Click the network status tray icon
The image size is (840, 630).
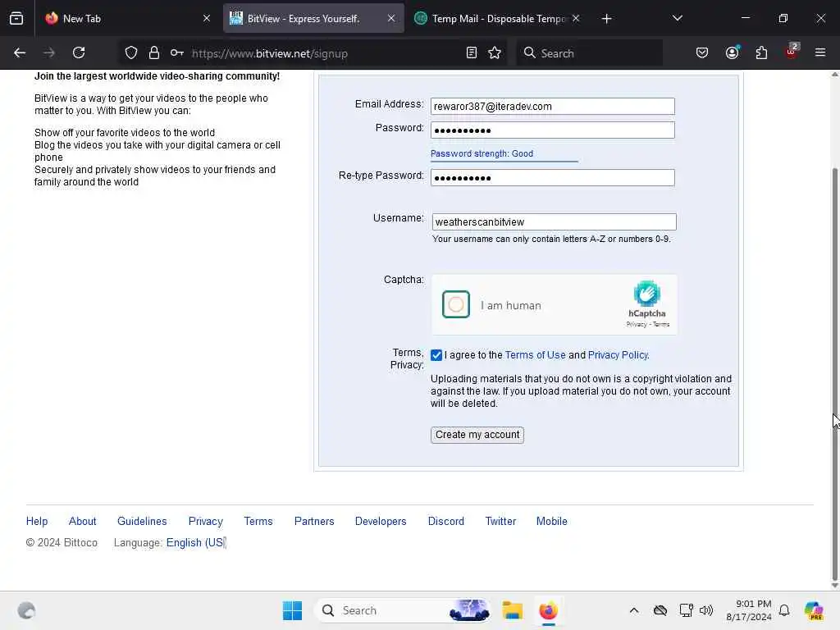click(x=687, y=610)
